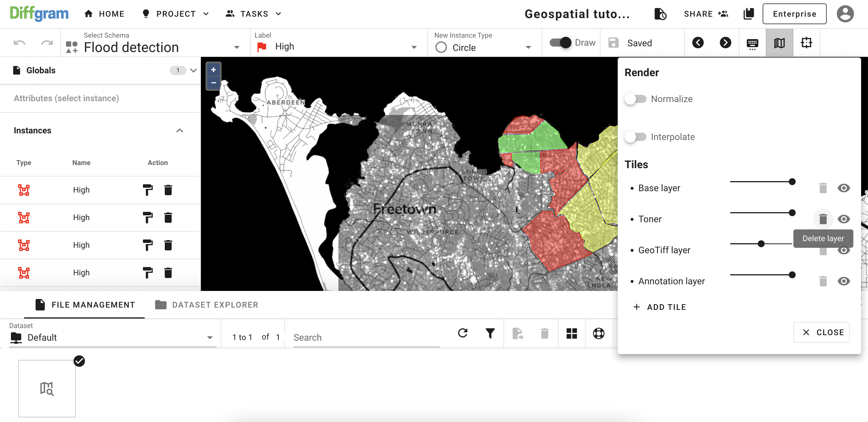Click paint roller on second High instance

148,218
